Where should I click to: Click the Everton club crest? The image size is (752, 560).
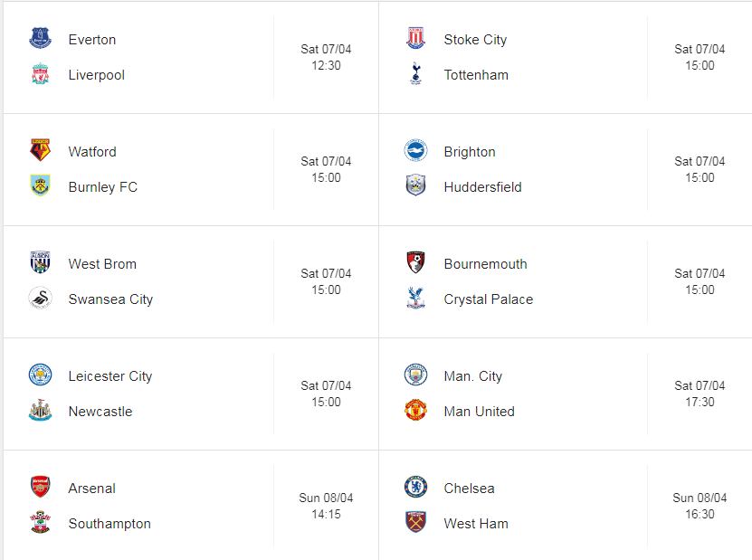click(x=41, y=38)
